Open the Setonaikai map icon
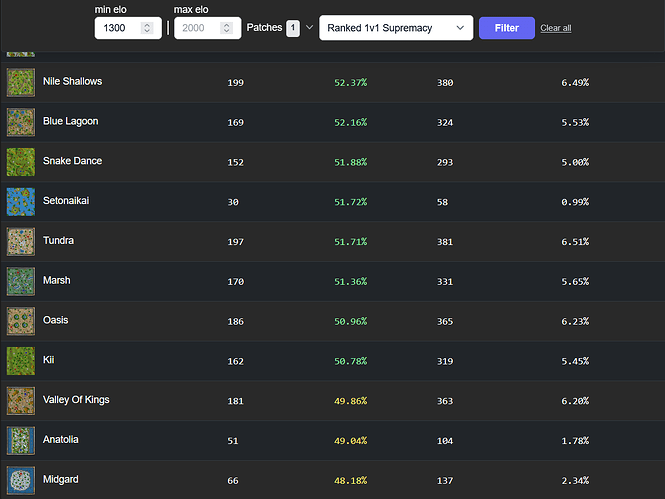The width and height of the screenshot is (665, 499). (x=21, y=201)
